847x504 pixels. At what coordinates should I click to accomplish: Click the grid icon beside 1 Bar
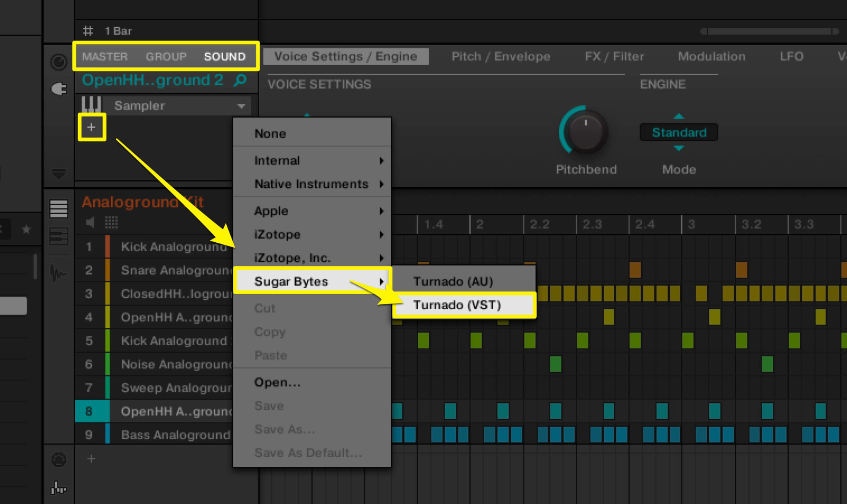(88, 31)
